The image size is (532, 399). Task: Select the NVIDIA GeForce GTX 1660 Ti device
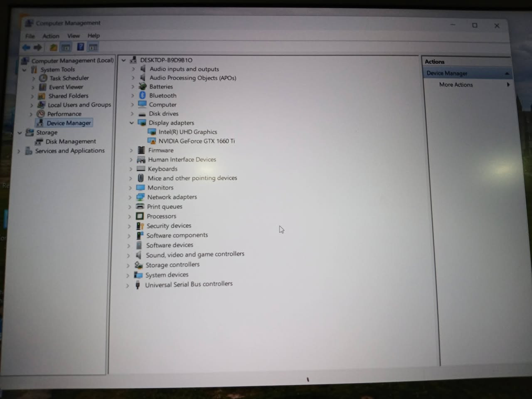click(196, 141)
